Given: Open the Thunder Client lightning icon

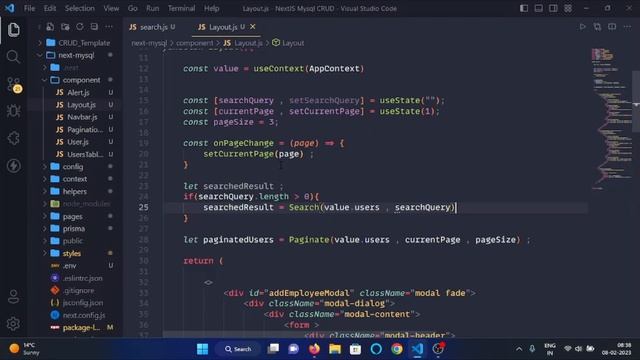Looking at the screenshot, I should click(x=13, y=166).
